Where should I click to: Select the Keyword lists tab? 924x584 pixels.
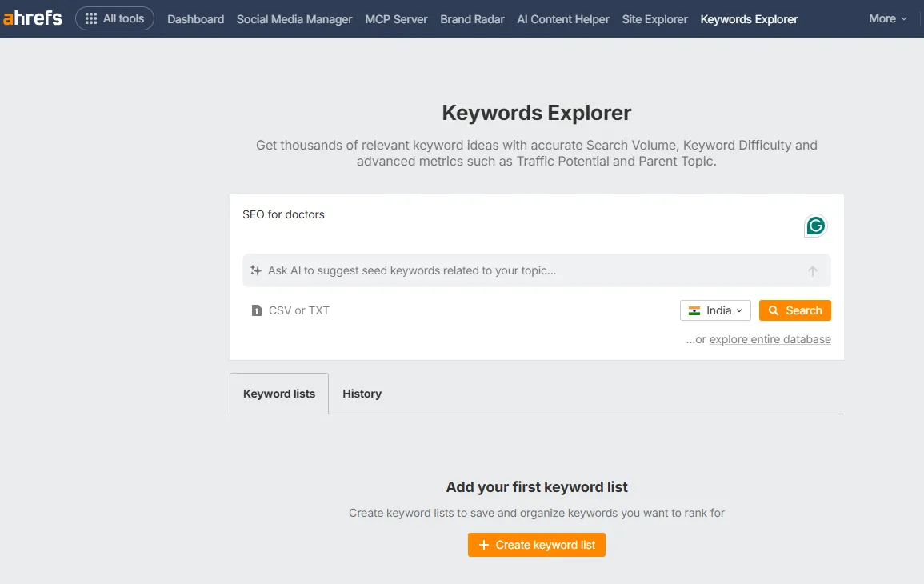point(279,394)
